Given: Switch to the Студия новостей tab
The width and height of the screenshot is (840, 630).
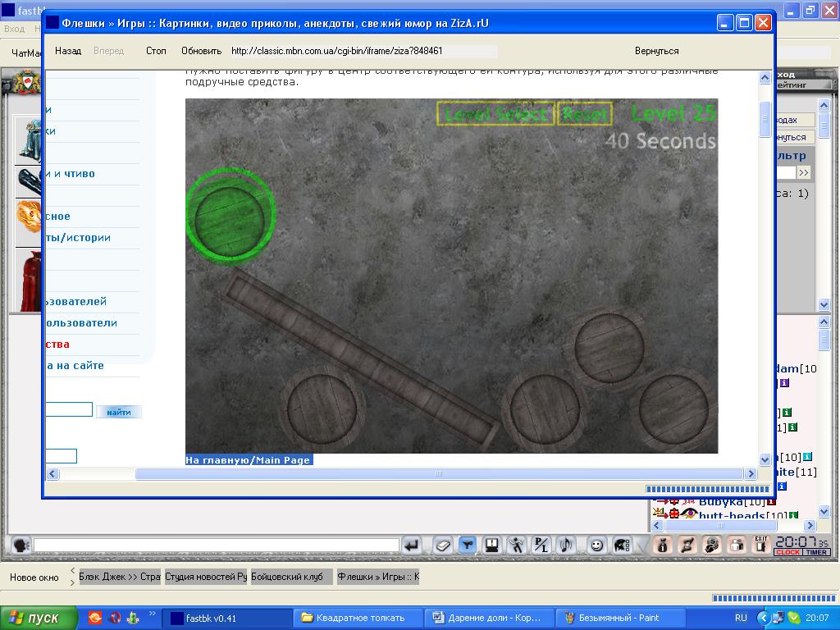Looking at the screenshot, I should pos(206,577).
